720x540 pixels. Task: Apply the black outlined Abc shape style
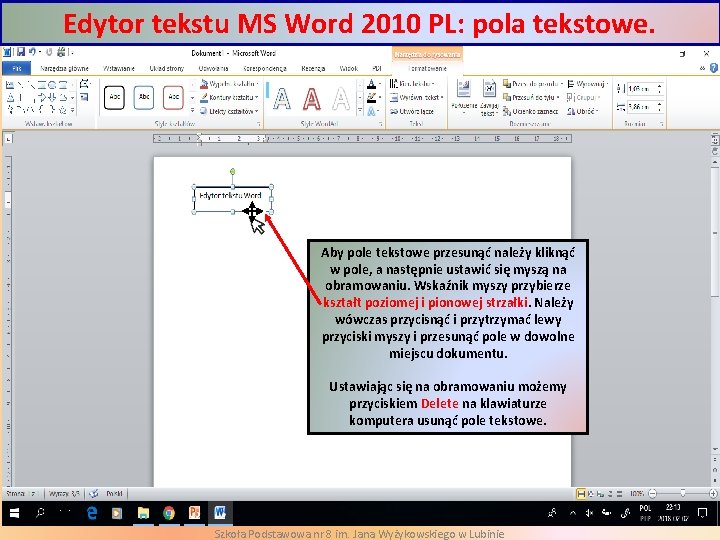pos(114,97)
